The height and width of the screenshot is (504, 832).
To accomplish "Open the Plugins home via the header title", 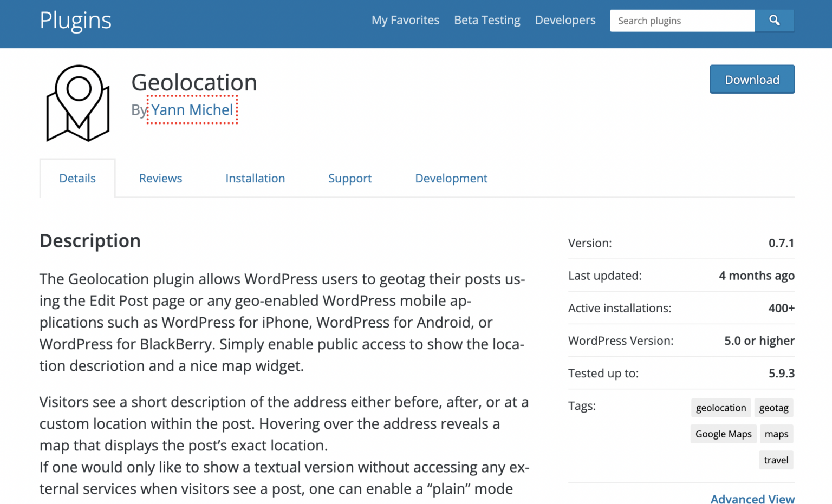I will 75,21.
